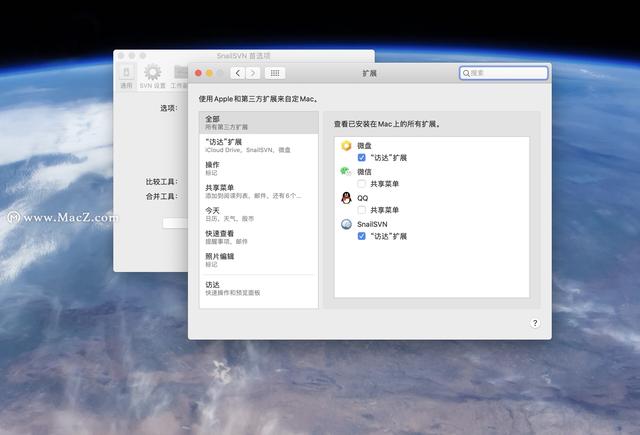Click the 微信 app icon

click(x=346, y=172)
